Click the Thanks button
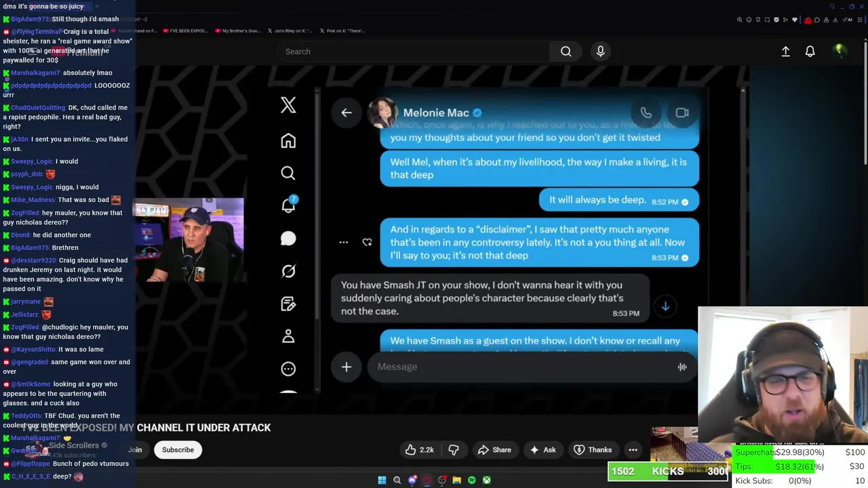Screen dimensions: 868x488 coord(593,450)
